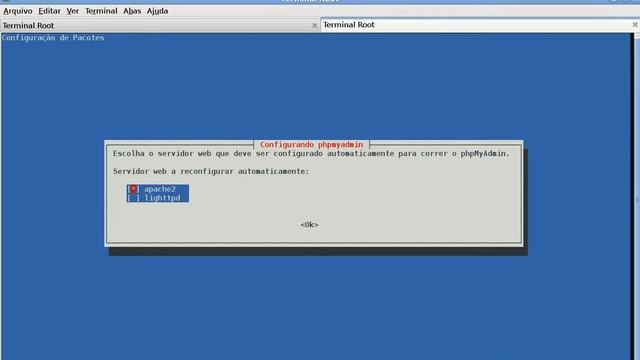Click the Configuração de Pacotes header text
The width and height of the screenshot is (640, 360).
pos(53,38)
